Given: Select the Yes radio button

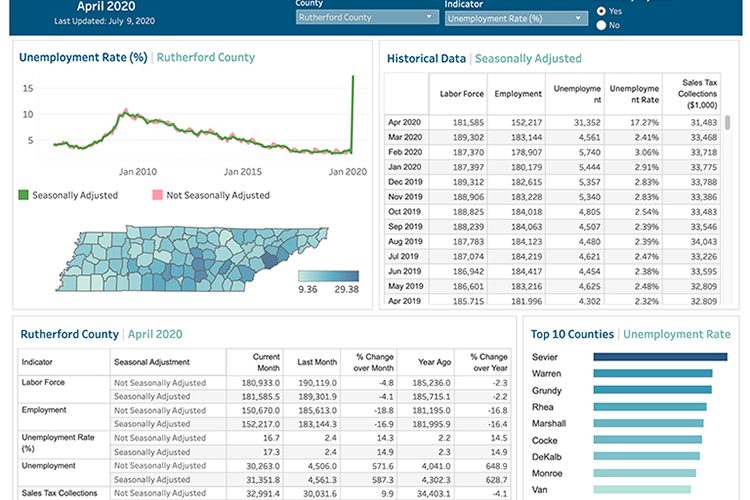Looking at the screenshot, I should [602, 11].
